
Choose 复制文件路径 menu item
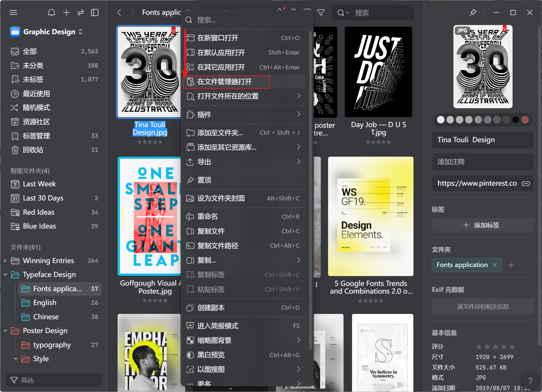(x=244, y=246)
